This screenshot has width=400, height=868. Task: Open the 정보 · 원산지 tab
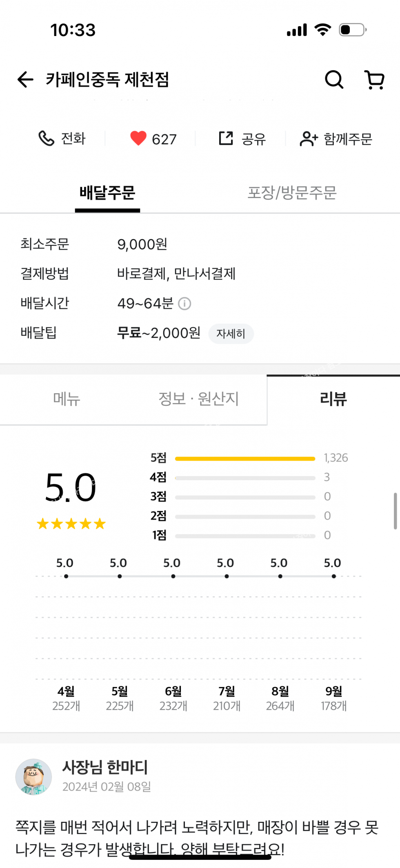coord(198,399)
